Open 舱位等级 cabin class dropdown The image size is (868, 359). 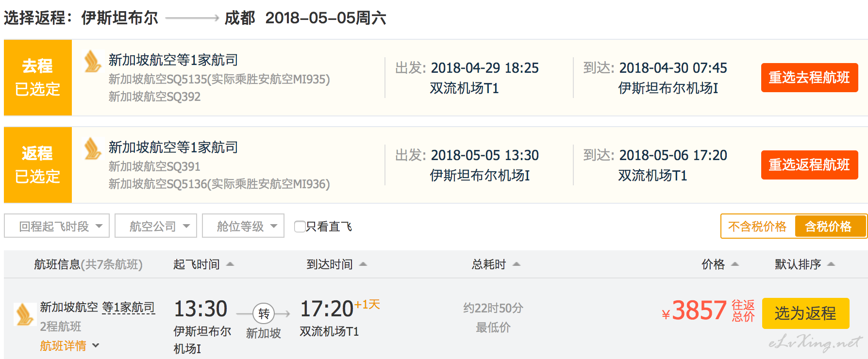click(243, 226)
